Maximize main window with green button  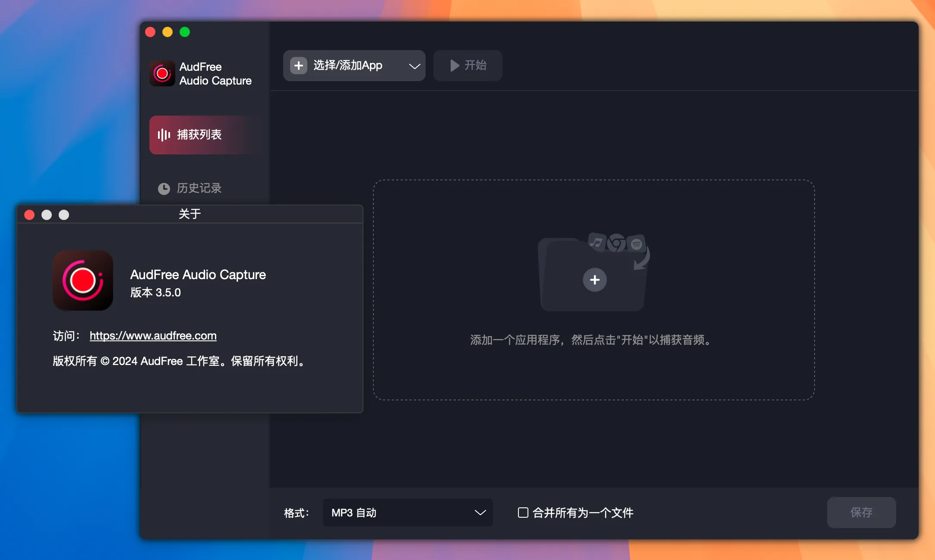coord(185,32)
